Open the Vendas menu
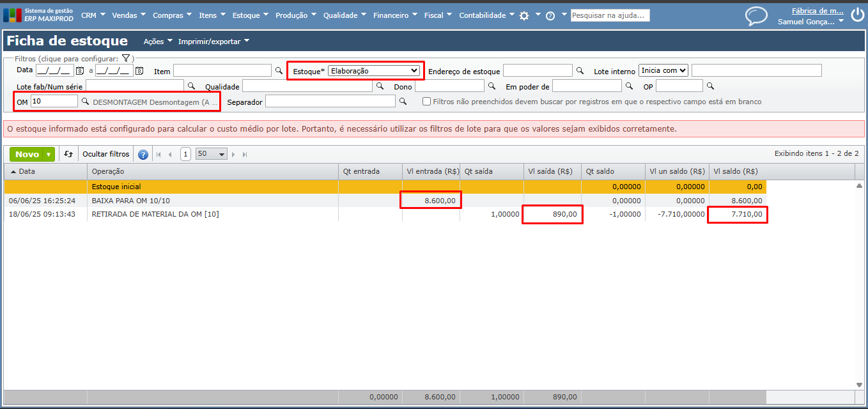Image resolution: width=868 pixels, height=409 pixels. (128, 15)
